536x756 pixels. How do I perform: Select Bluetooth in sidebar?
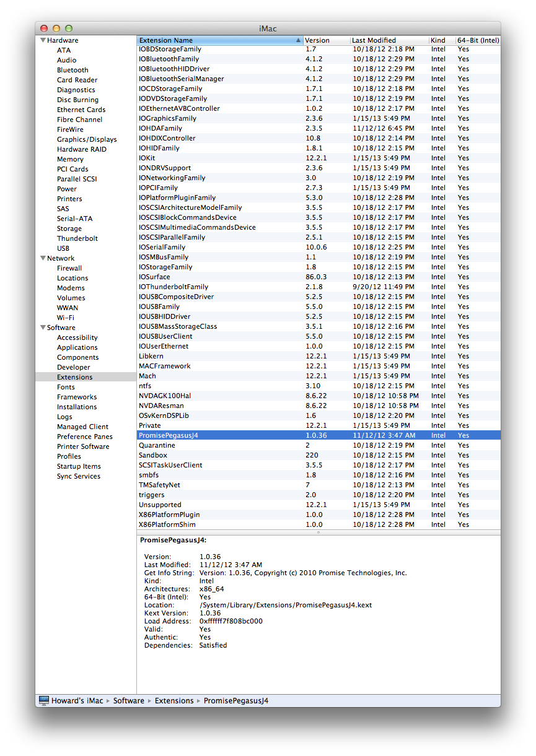(x=72, y=70)
